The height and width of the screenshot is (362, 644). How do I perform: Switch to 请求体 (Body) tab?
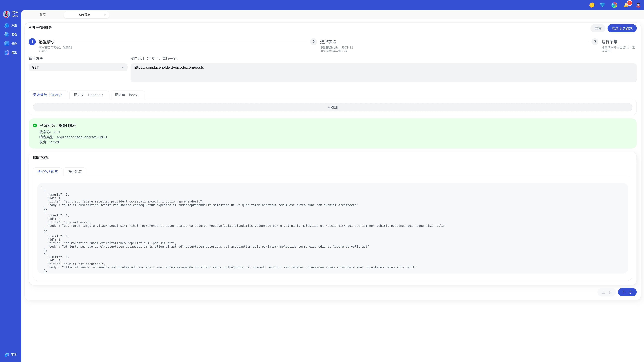pos(127,95)
